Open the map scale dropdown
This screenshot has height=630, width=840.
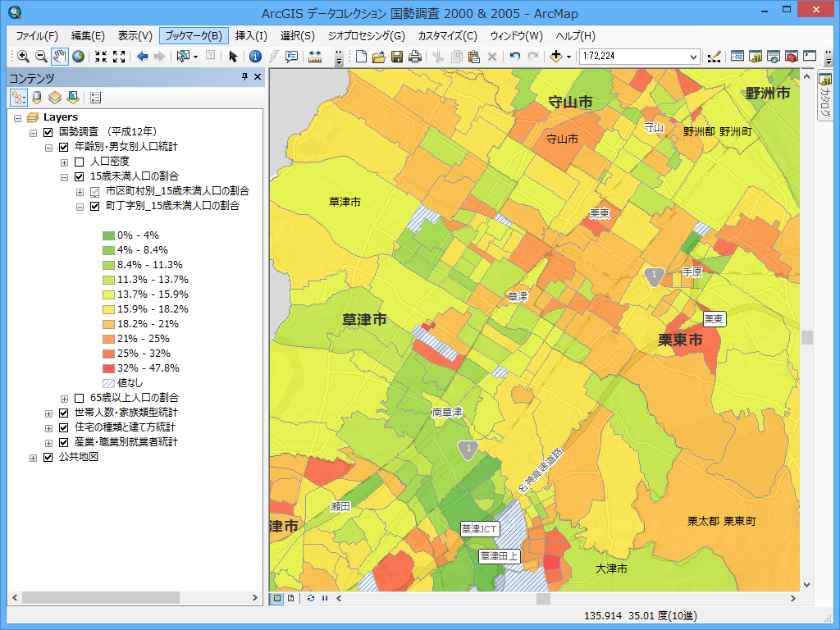[x=693, y=57]
